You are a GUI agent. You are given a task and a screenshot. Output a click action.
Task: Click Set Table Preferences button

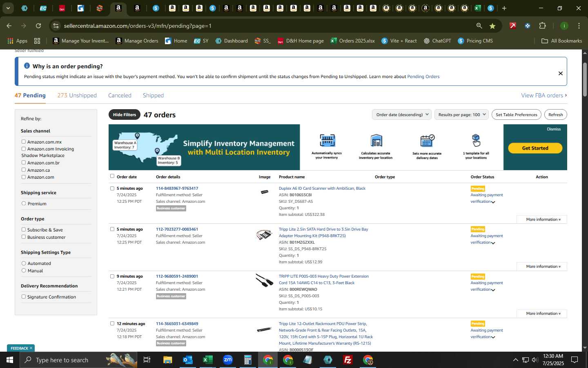click(x=516, y=114)
